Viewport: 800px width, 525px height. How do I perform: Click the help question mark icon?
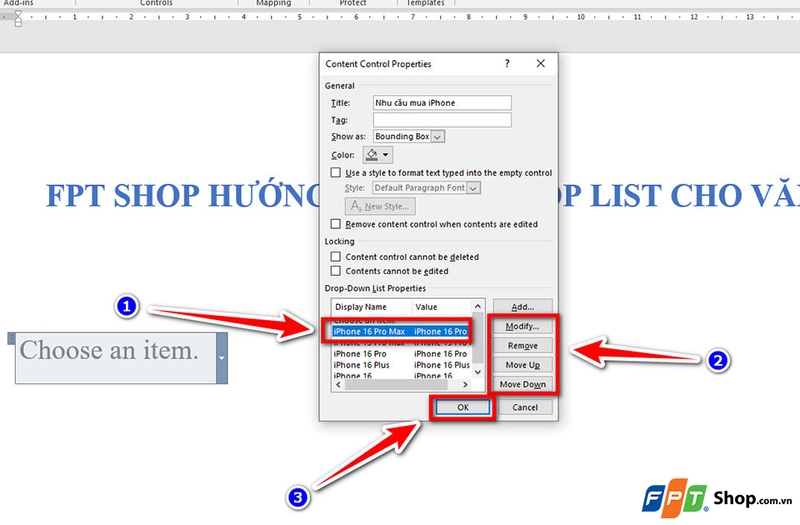[507, 63]
